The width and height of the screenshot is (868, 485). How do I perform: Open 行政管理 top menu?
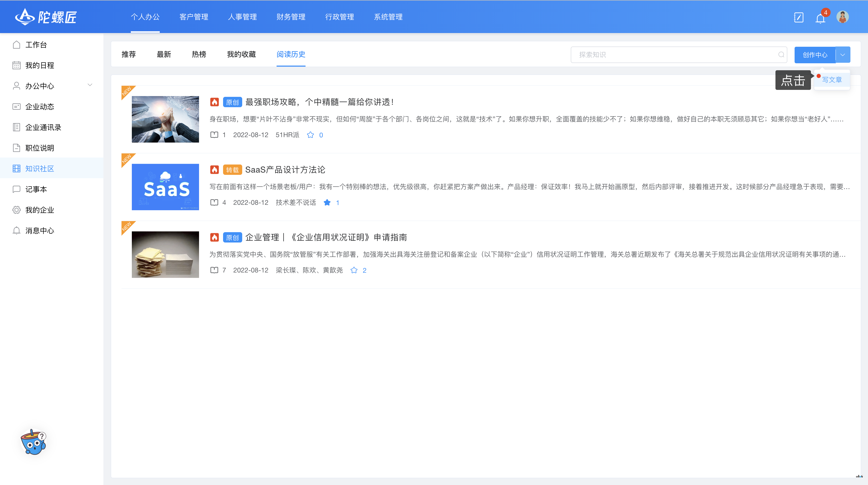(x=339, y=17)
